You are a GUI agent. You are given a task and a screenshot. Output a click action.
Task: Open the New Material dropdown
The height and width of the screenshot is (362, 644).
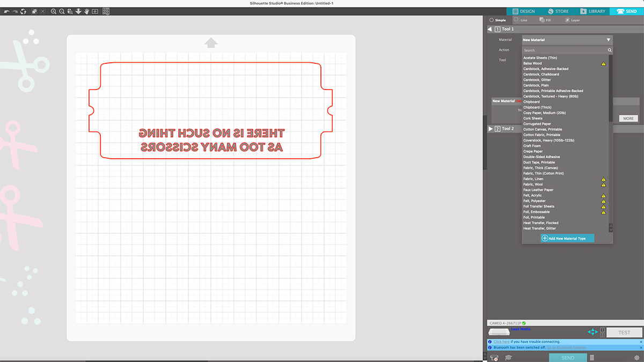566,39
